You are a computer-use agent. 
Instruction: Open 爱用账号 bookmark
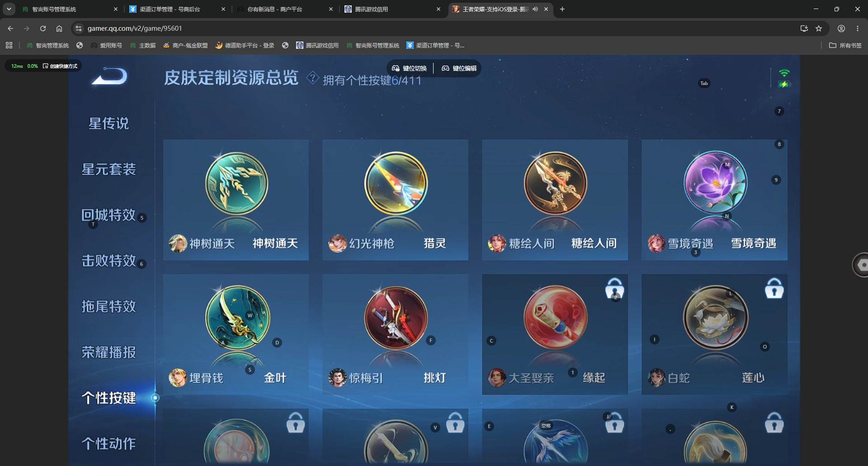pos(107,45)
